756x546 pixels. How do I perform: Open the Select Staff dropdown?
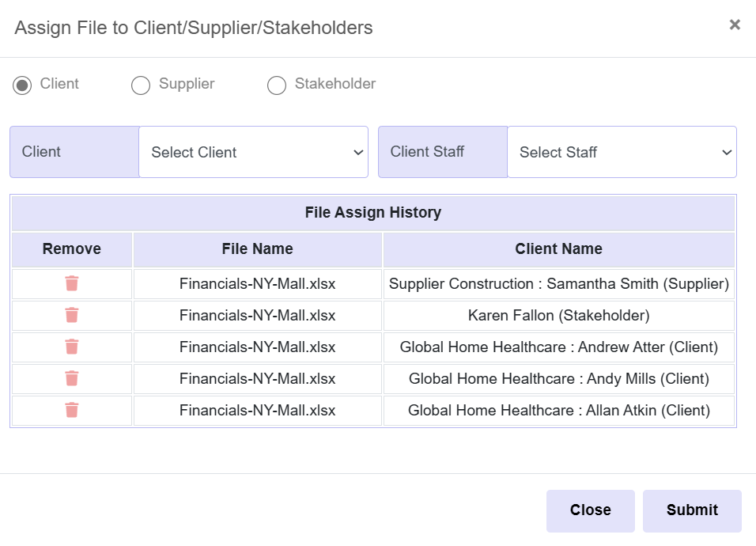pos(622,152)
